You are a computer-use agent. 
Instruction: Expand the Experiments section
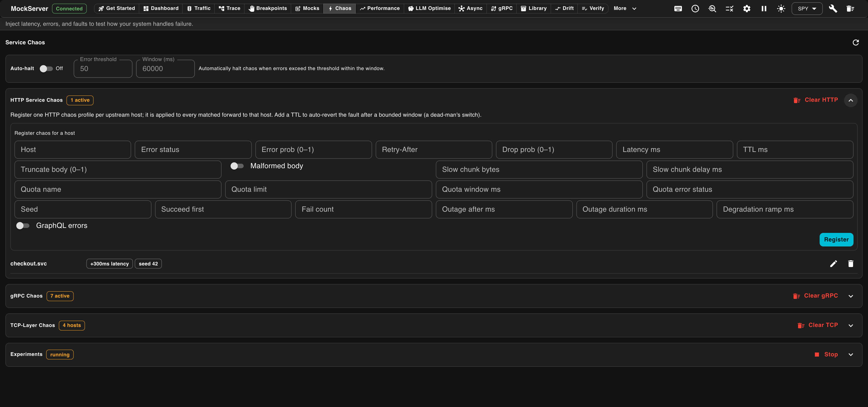[x=851, y=355]
